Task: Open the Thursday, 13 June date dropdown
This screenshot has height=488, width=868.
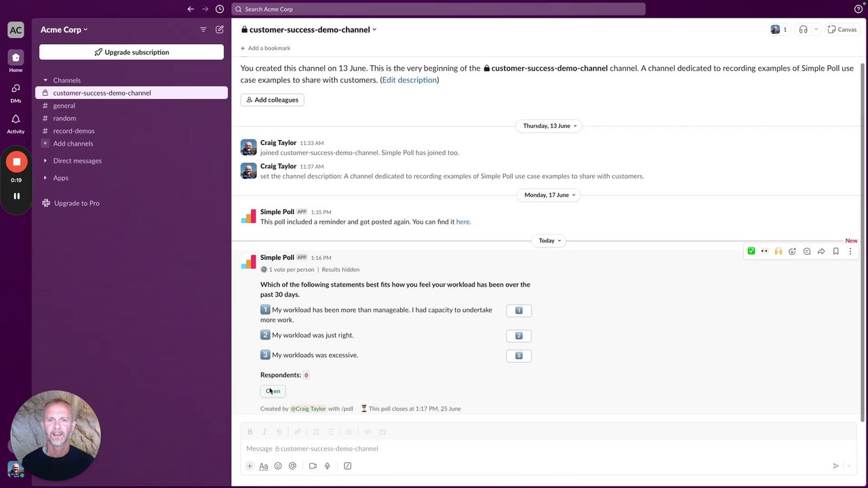Action: coord(550,126)
